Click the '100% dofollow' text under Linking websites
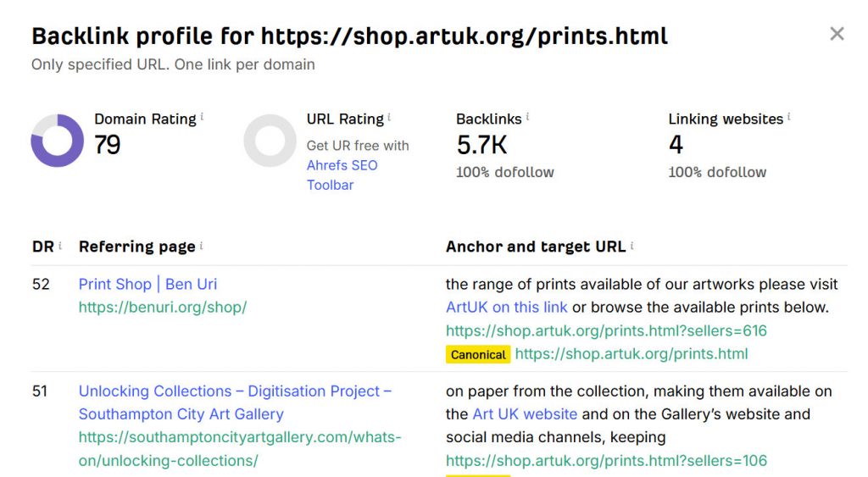Screen dimensions: 868x477 [x=717, y=172]
